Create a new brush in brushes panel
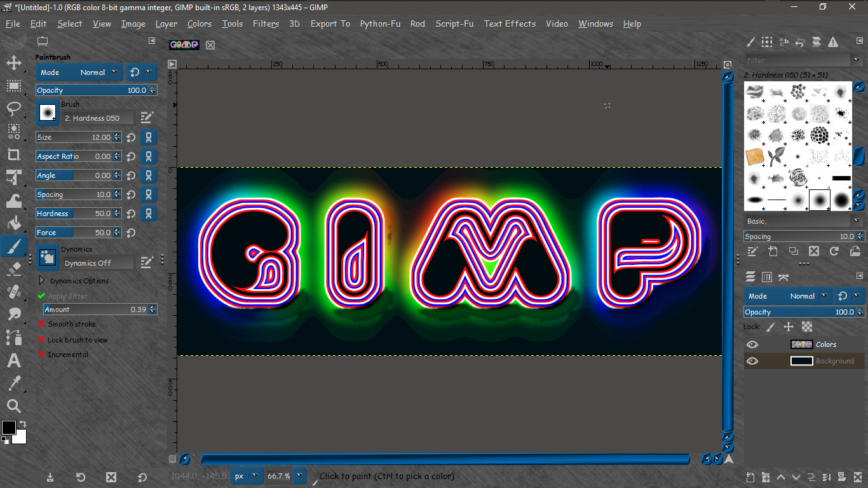Screen dimensions: 868x488 [x=772, y=252]
